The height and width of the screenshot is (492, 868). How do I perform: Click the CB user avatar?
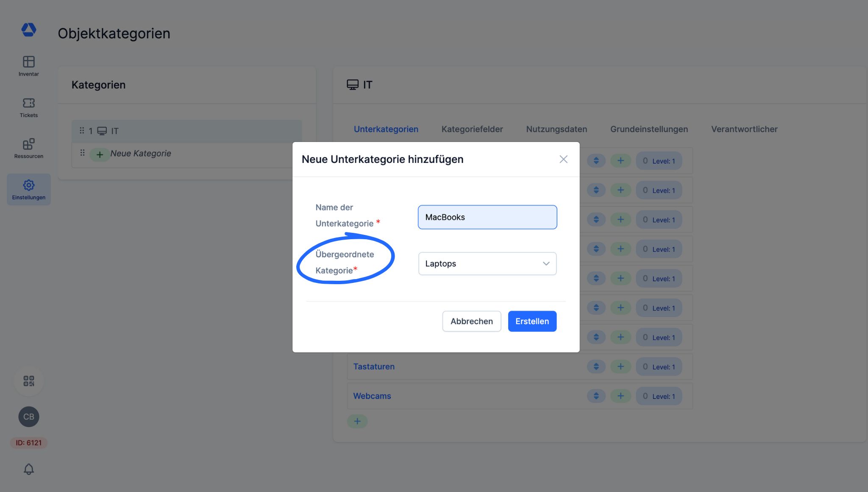coord(29,417)
